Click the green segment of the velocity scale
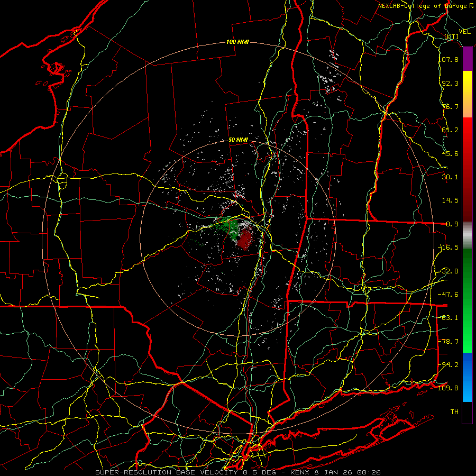This screenshot has height=476, width=476. click(x=467, y=300)
